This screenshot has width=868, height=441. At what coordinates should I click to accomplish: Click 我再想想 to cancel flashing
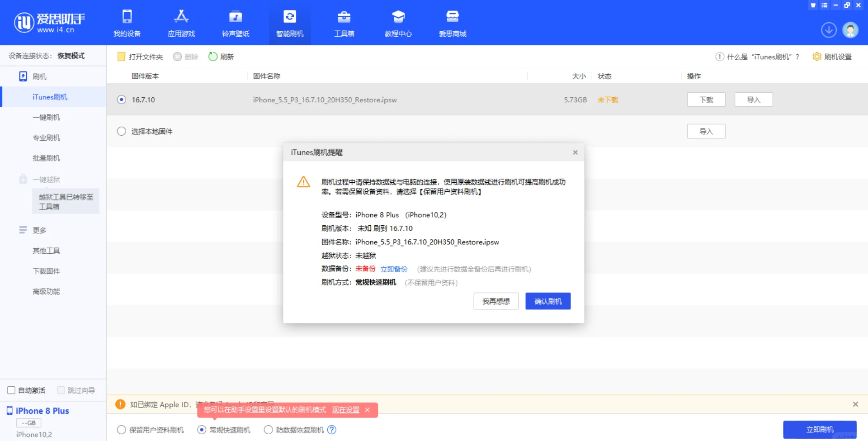496,301
